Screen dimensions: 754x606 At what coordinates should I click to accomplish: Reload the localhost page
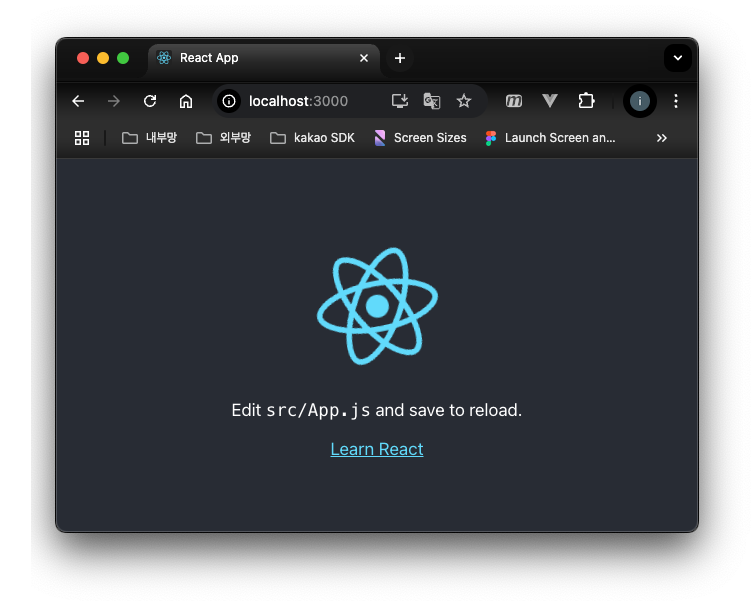pos(150,101)
